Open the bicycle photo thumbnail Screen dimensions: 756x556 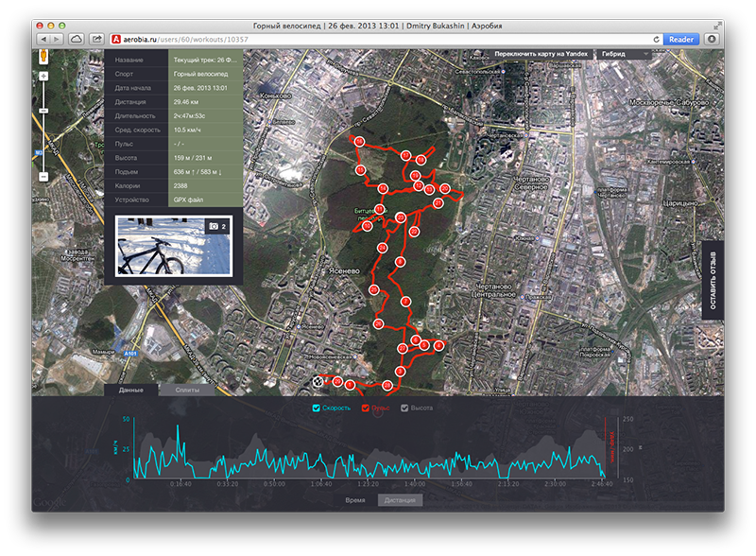pos(174,246)
